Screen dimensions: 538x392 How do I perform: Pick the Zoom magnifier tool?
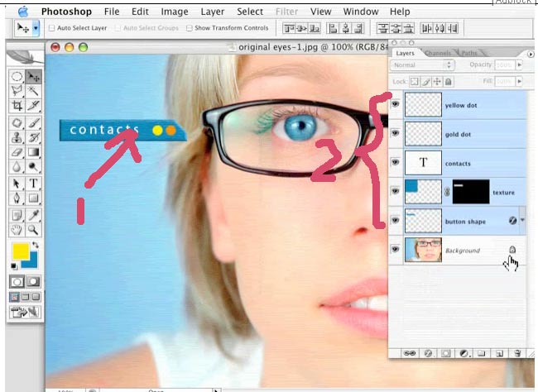(x=34, y=228)
